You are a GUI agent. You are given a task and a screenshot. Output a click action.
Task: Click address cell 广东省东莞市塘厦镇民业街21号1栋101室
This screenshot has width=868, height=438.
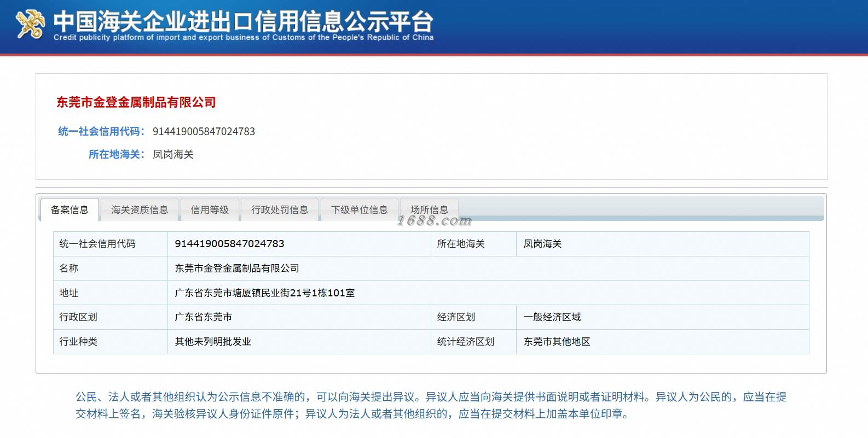[x=488, y=293]
